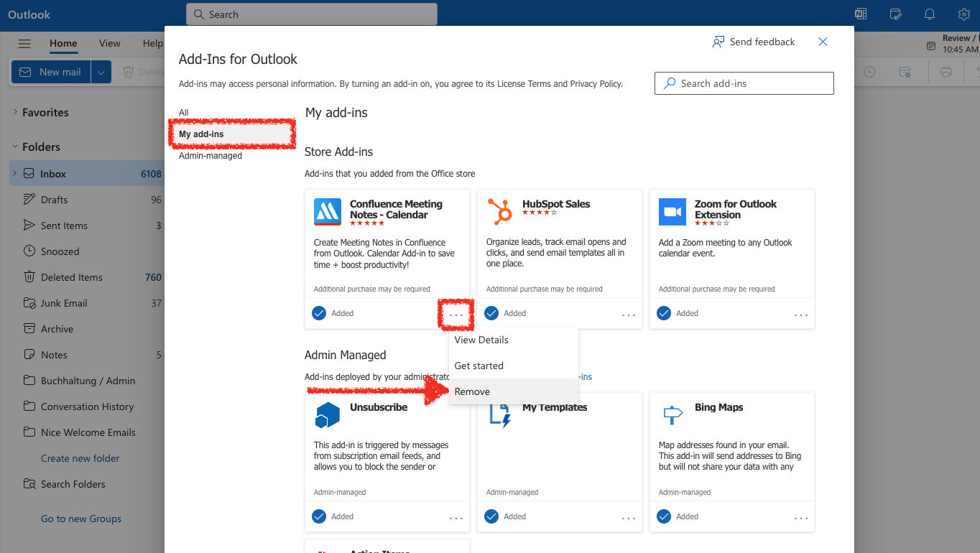Click the Search Folders icon
This screenshot has width=980, height=553.
(x=29, y=484)
